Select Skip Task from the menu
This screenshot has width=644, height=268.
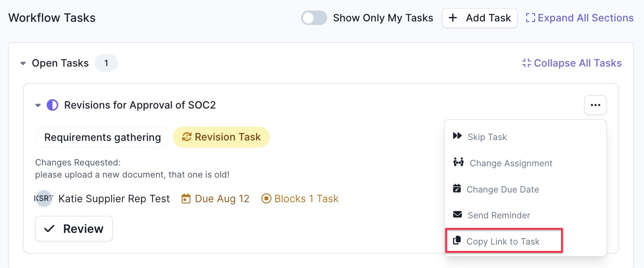(487, 137)
